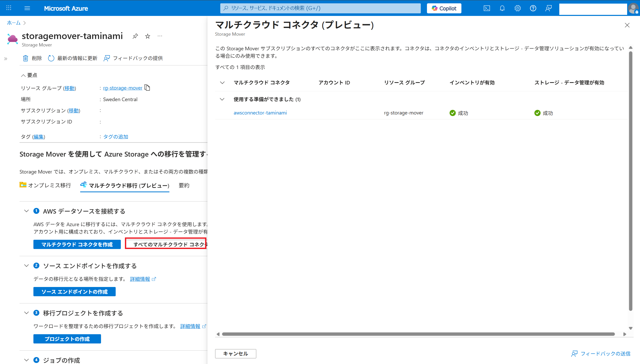640x364 pixels.
Task: Open Copilot button
Action: 444,8
